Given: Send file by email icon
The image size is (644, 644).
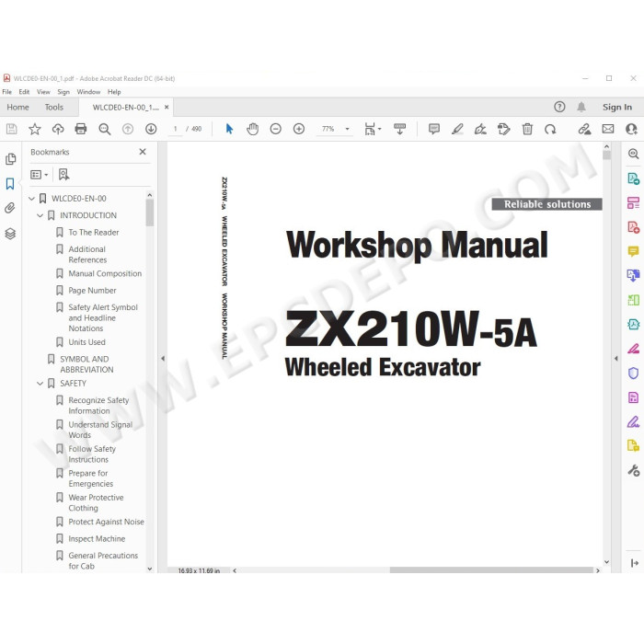Looking at the screenshot, I should pyautogui.click(x=608, y=129).
